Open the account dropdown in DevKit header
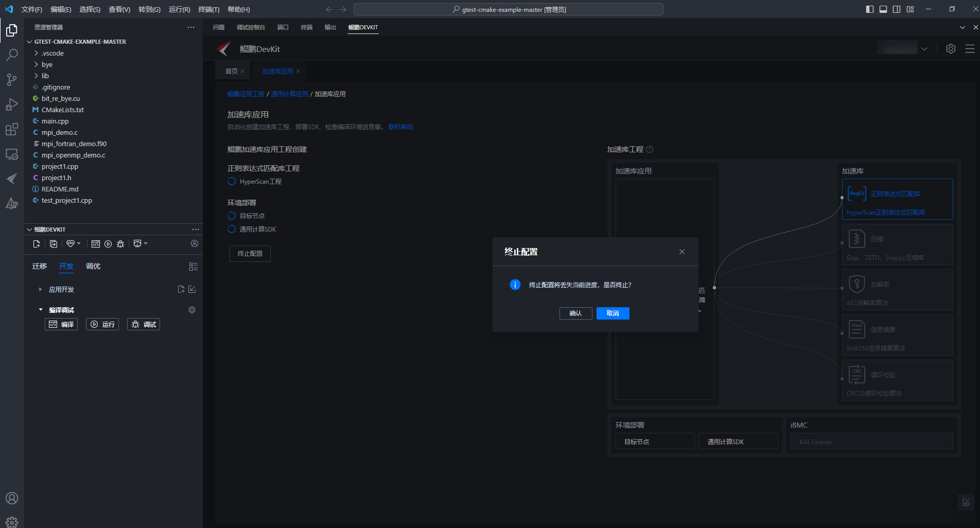The image size is (980, 528). [924, 49]
